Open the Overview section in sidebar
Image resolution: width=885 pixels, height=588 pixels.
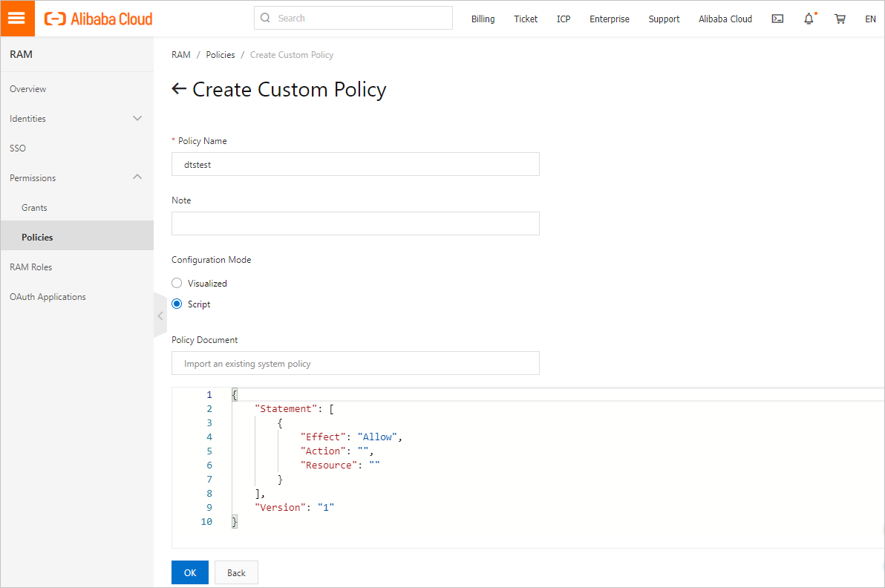27,88
